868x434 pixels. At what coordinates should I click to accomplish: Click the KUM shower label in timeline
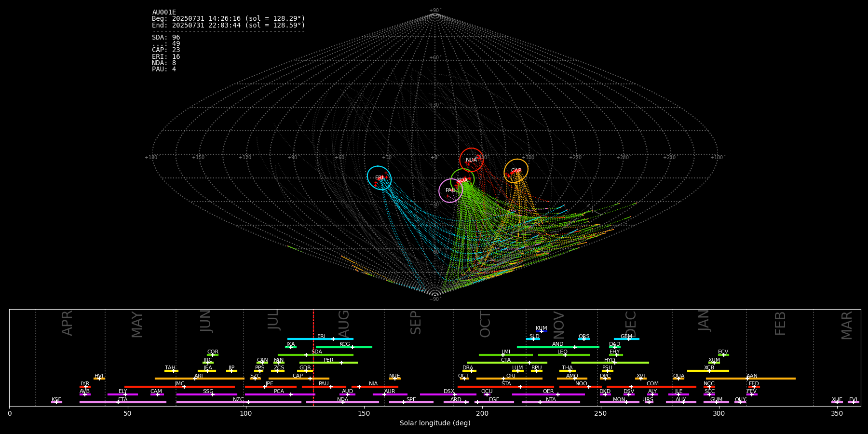(x=541, y=328)
